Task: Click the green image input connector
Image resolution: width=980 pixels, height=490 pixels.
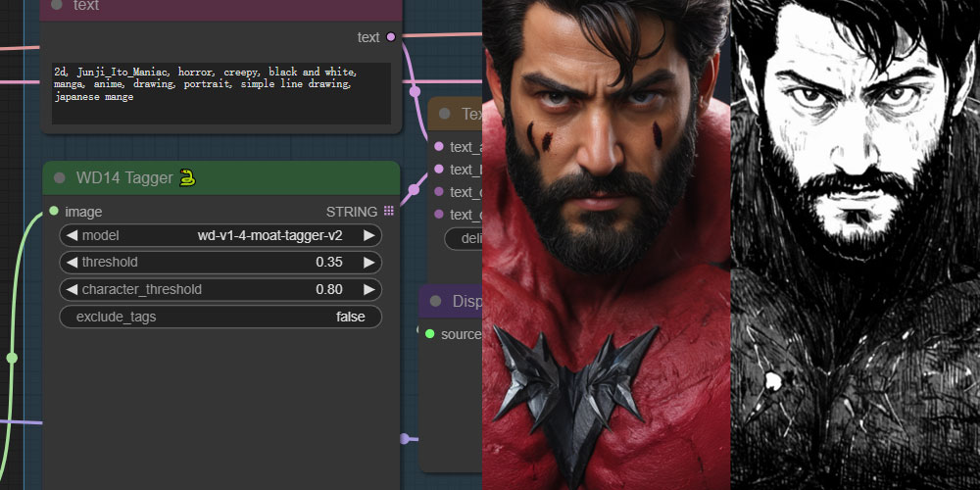Action: coord(54,212)
